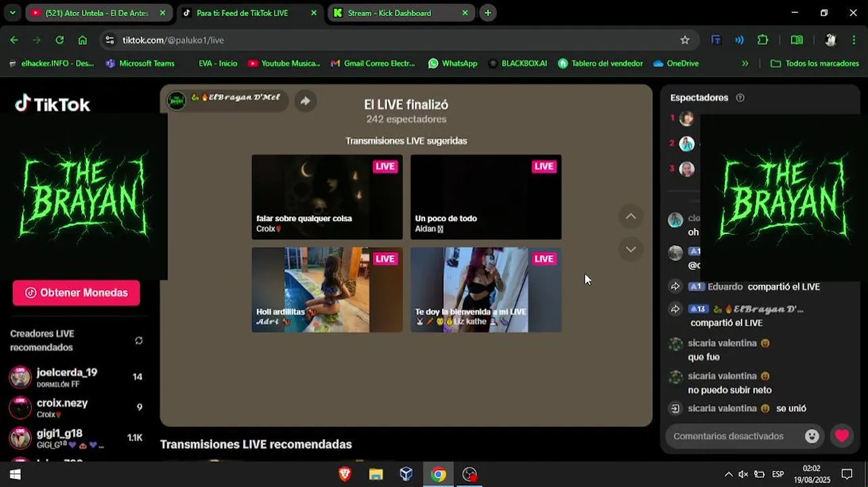Viewport: 868px width, 487px height.
Task: Open the elhacker.INFO bookmark
Action: coord(51,64)
